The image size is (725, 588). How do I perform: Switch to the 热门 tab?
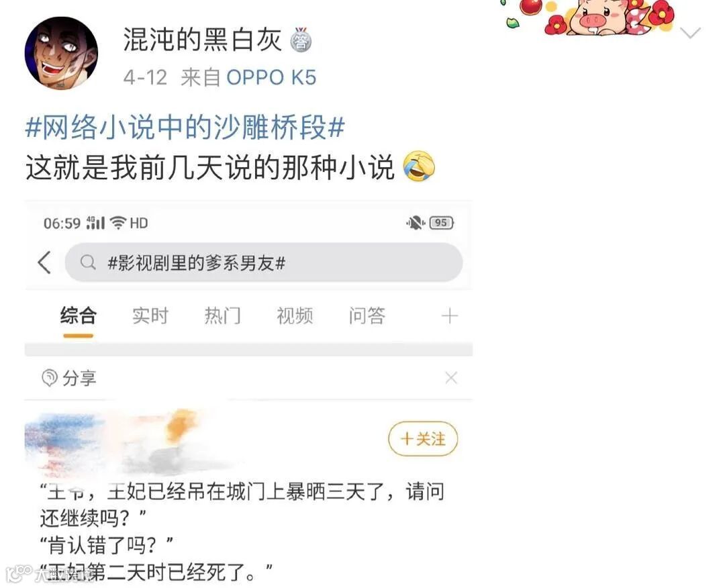click(222, 316)
